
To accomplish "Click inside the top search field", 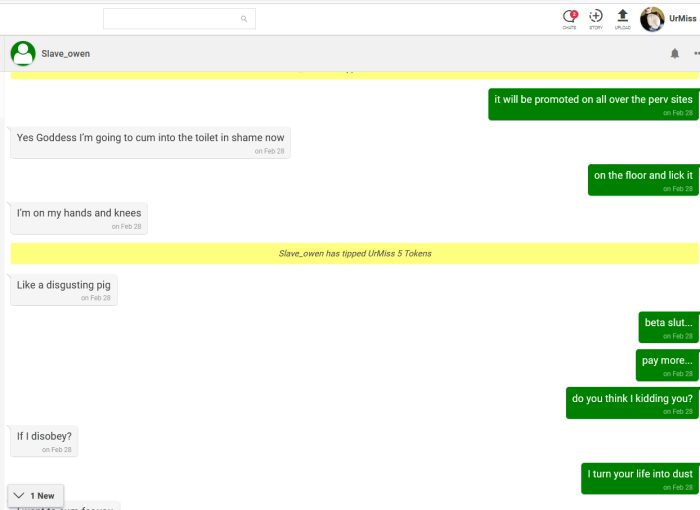I will tap(170, 19).
